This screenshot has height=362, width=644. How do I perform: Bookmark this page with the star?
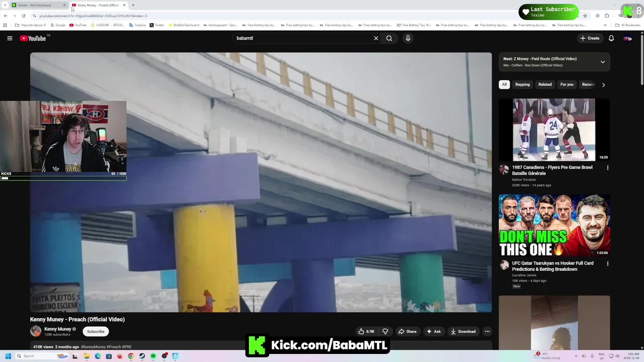coord(585,16)
